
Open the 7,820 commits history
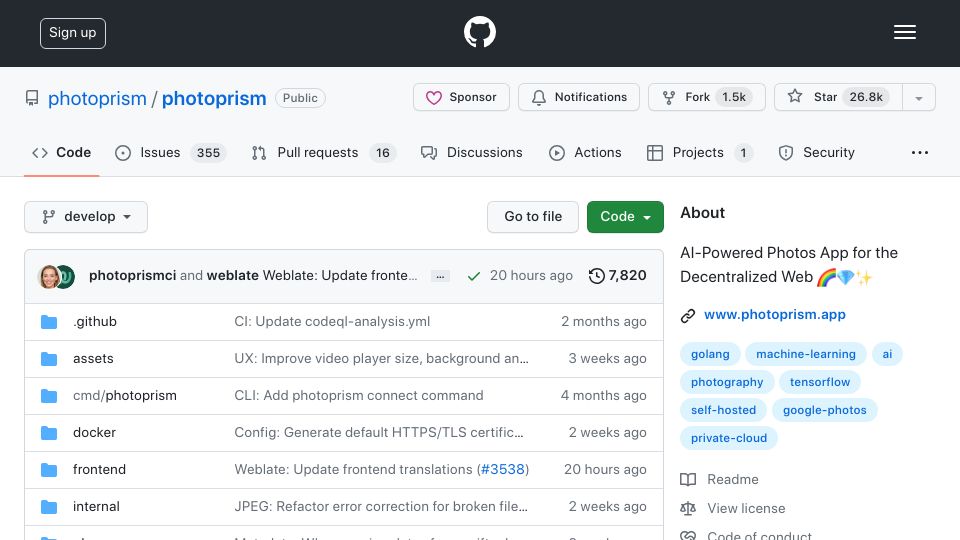tap(617, 276)
